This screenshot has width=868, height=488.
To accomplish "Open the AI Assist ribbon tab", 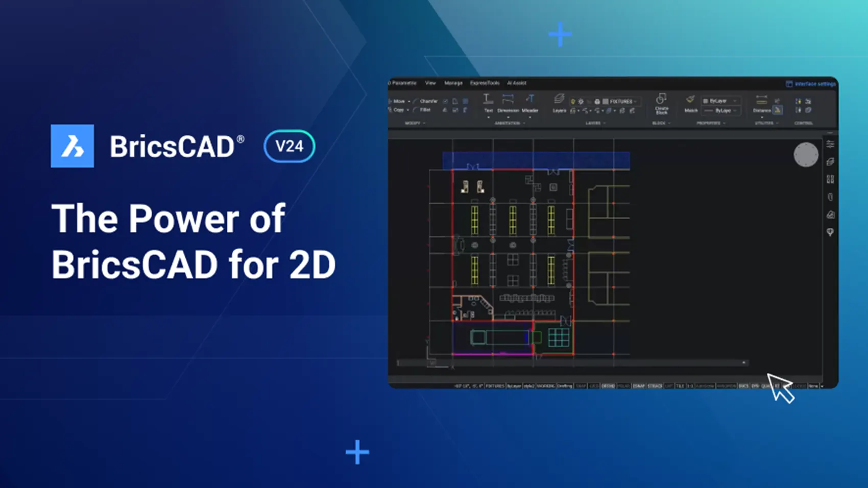I will (x=517, y=83).
